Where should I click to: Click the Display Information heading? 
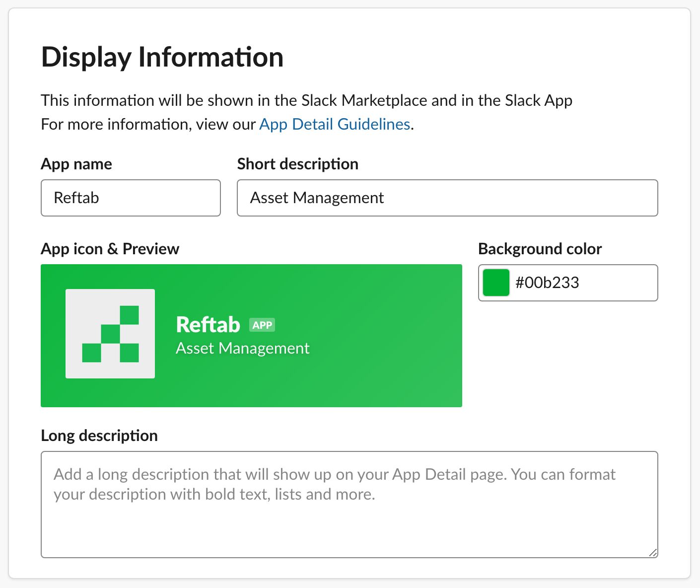tap(162, 57)
